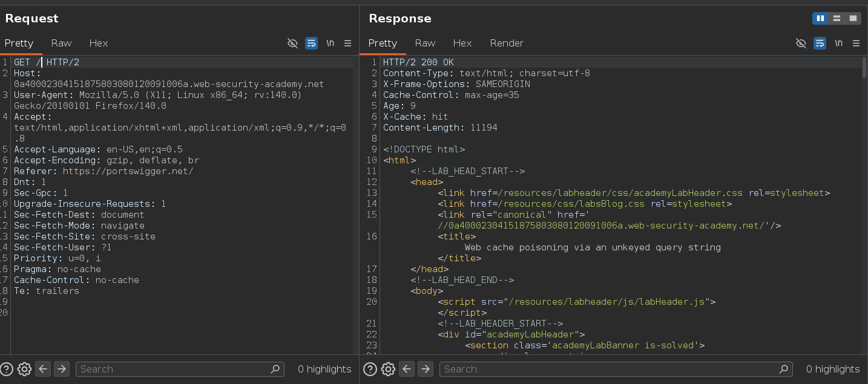Click '0 highlights' label under Response
This screenshot has width=868, height=384.
(x=833, y=369)
